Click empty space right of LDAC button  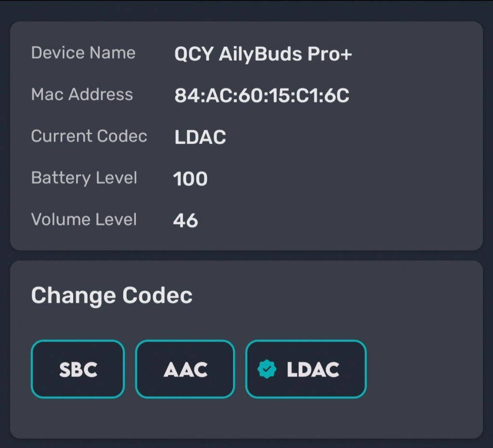tap(424, 369)
